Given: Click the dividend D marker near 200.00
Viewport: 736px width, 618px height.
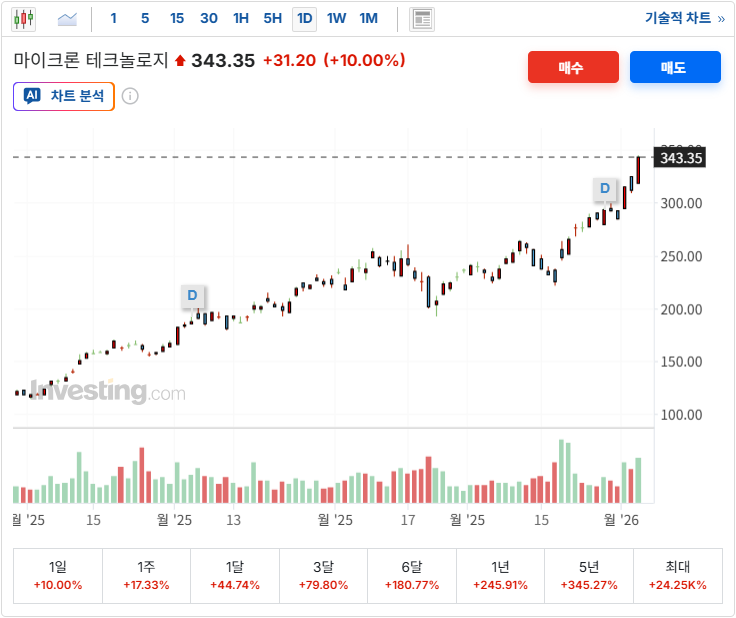Looking at the screenshot, I should point(192,296).
